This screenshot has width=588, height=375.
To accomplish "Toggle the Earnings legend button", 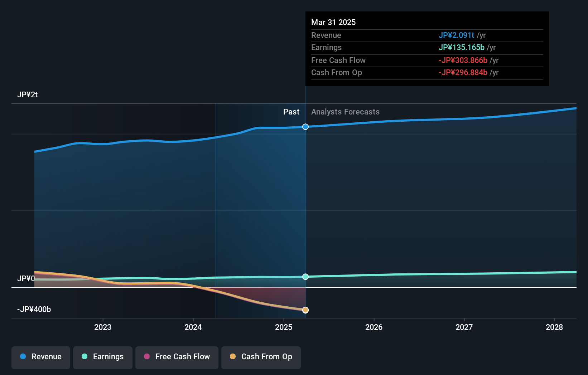I will click(x=103, y=357).
